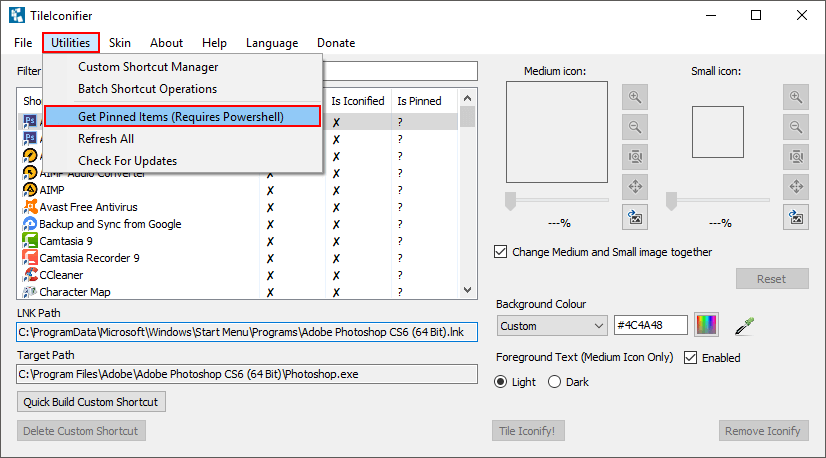Select the Character Map row
826x458 pixels.
click(240, 291)
